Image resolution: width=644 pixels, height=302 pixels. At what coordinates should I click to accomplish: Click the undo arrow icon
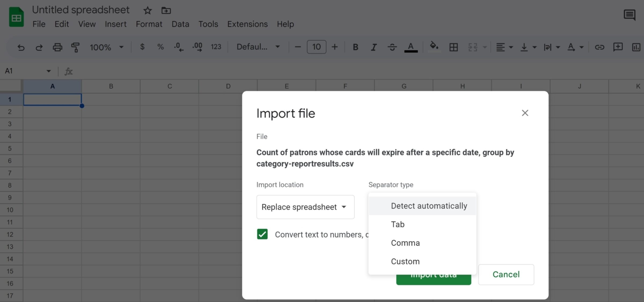21,48
